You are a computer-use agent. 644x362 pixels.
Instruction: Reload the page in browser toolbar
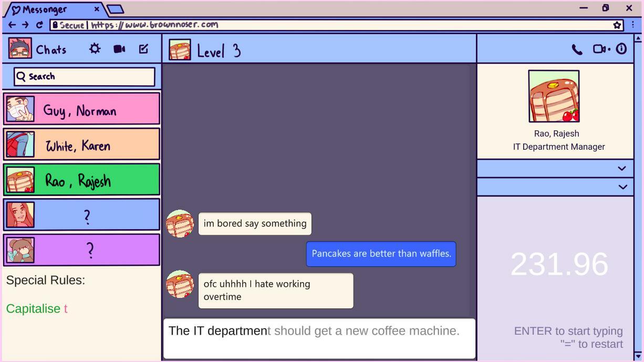[39, 25]
